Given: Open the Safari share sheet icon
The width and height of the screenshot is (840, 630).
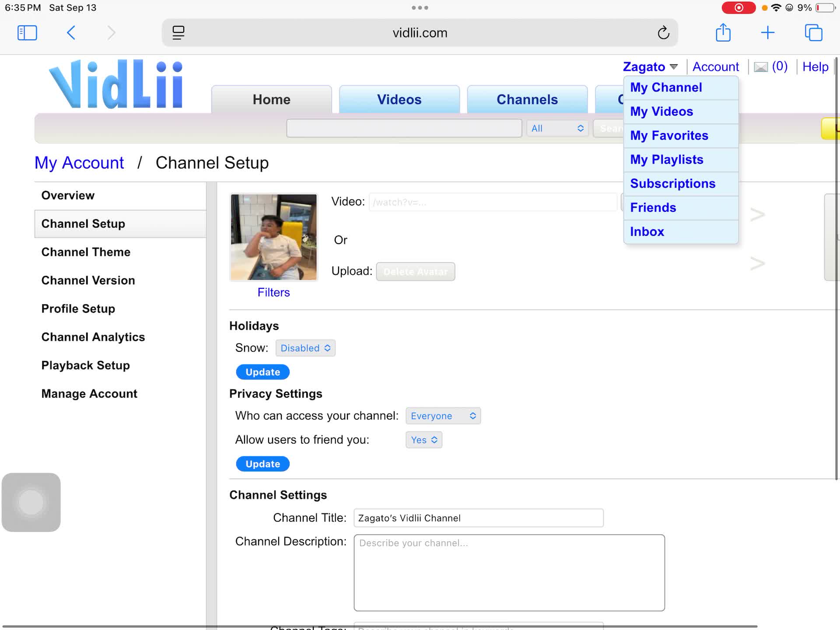Looking at the screenshot, I should click(723, 33).
